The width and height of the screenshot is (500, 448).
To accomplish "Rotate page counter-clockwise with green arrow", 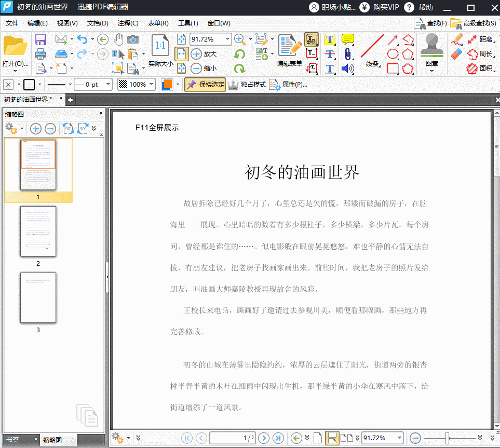I will 239,54.
